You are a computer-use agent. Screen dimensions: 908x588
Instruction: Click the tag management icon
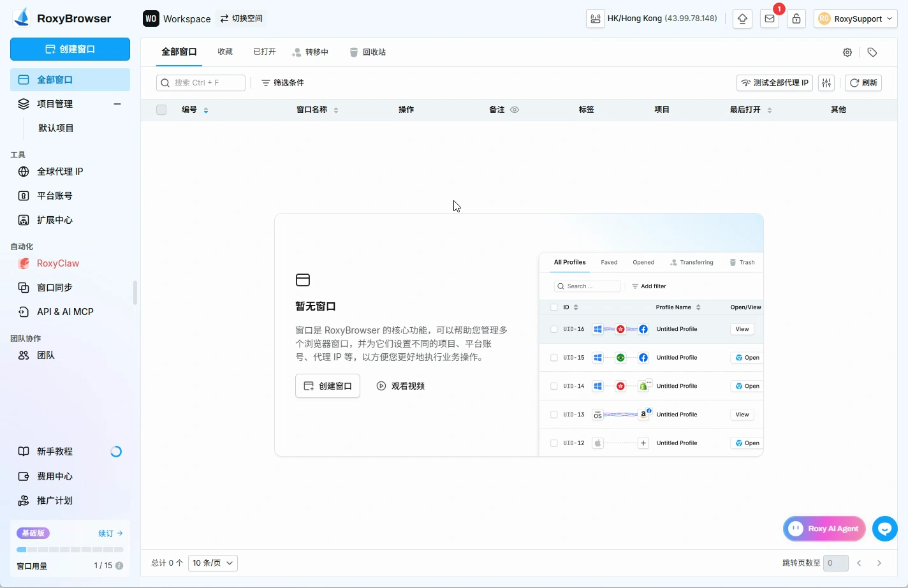pos(872,52)
